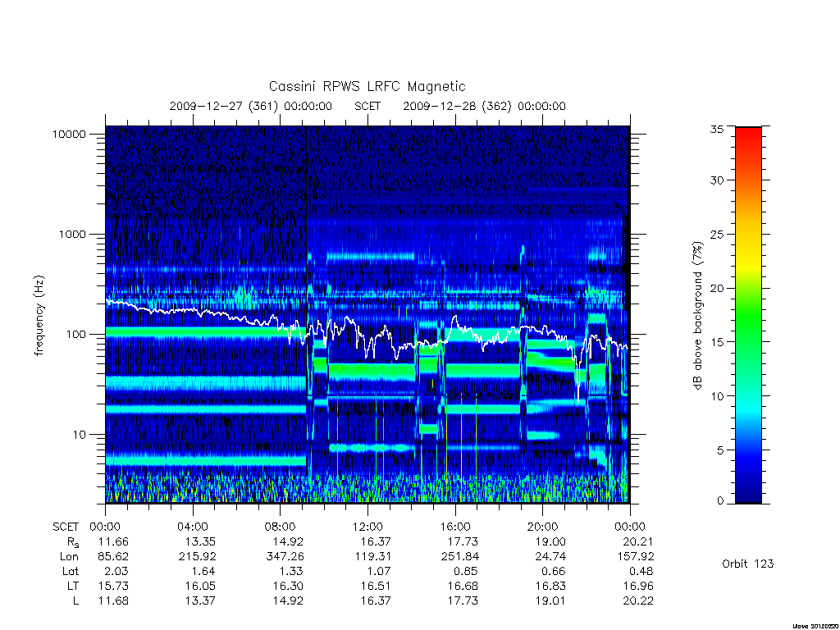Click the '16:00' SCET time label
Viewport: 840px width, 630px height.
pos(455,527)
